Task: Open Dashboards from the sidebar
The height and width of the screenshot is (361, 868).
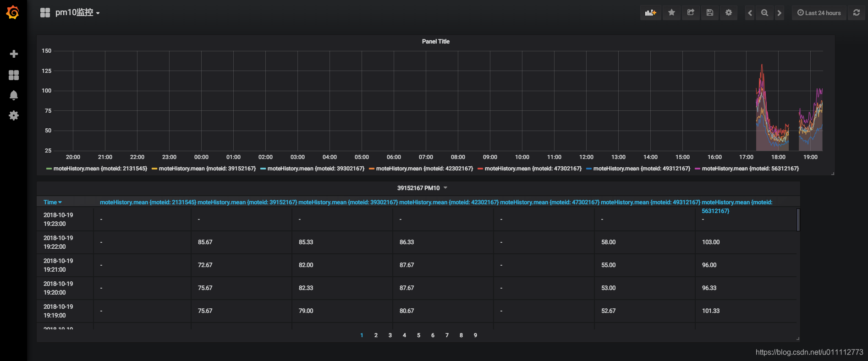Action: point(14,75)
